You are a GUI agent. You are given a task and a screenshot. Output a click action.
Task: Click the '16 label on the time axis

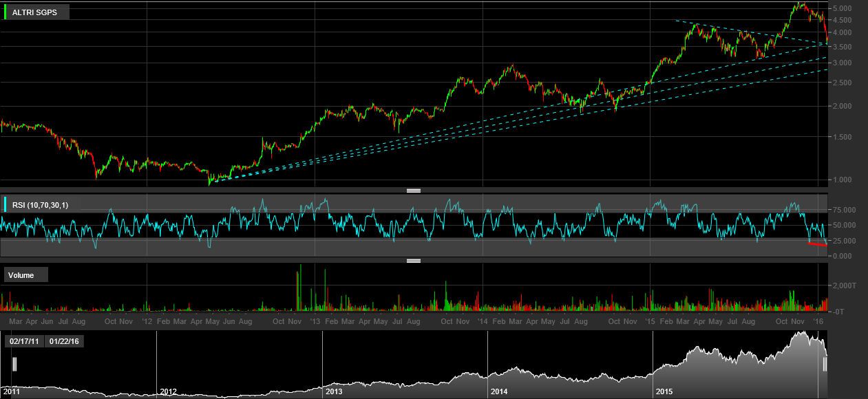coord(818,321)
